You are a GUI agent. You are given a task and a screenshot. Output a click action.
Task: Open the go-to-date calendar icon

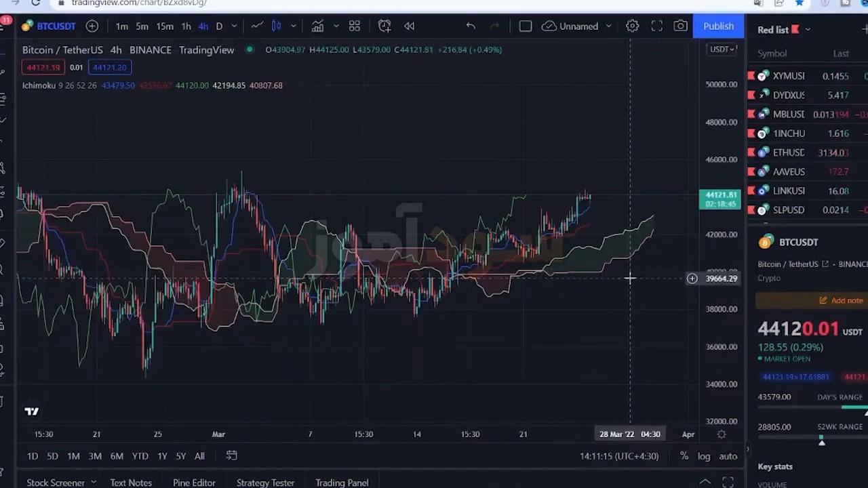[231, 455]
